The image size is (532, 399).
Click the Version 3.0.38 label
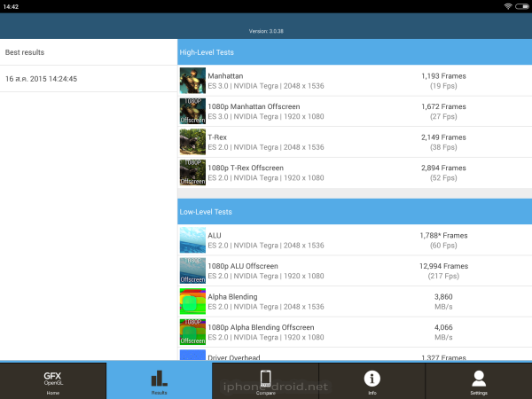pyautogui.click(x=266, y=31)
